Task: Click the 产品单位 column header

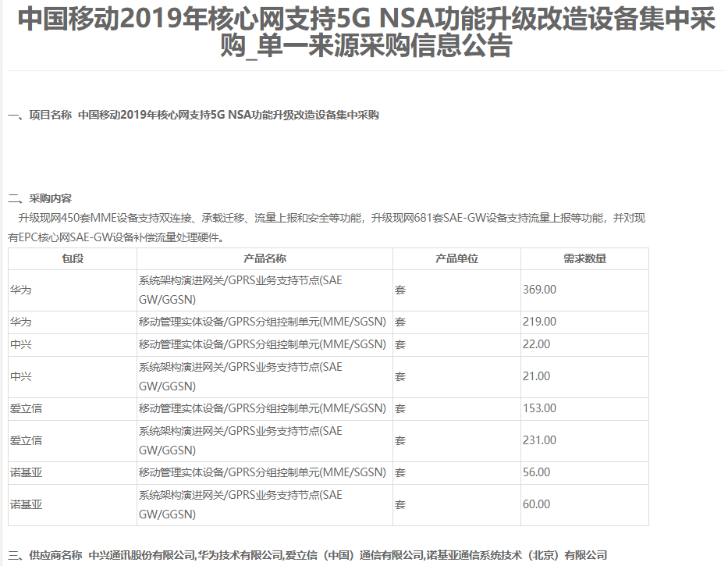Action: [456, 259]
